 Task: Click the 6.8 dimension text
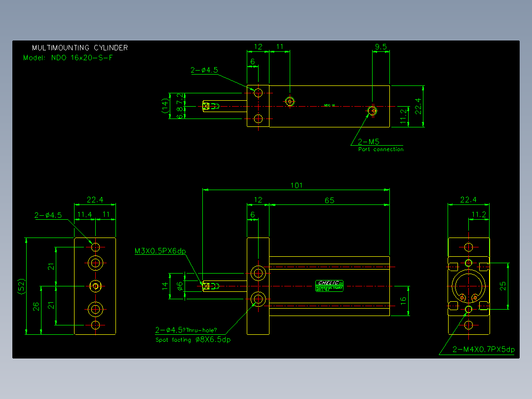[x=180, y=113]
